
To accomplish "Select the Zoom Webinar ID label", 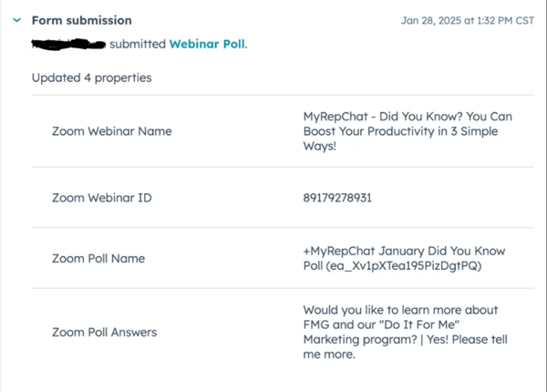I will 102,198.
